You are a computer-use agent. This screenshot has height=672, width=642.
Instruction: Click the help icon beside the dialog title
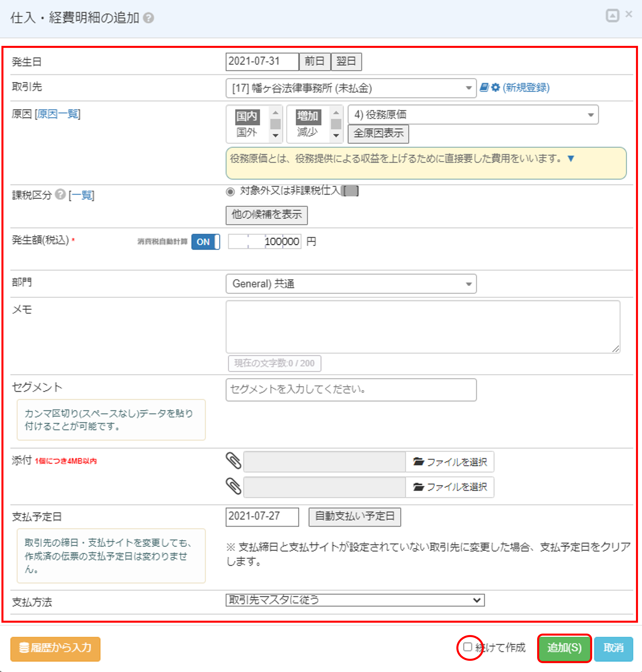tap(148, 18)
